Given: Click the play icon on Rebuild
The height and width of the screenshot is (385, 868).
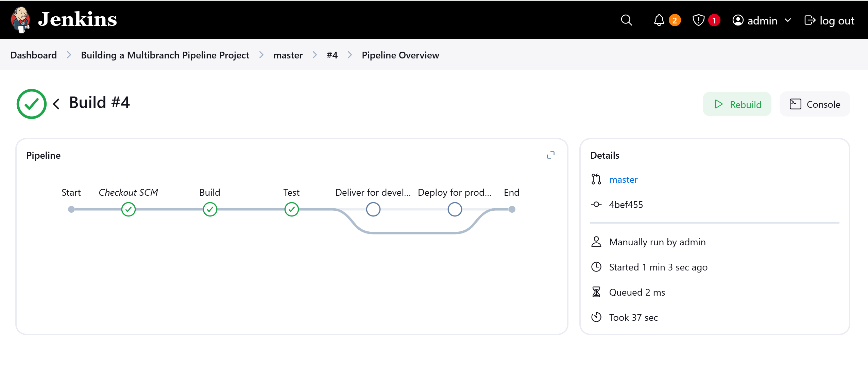Looking at the screenshot, I should (x=718, y=104).
